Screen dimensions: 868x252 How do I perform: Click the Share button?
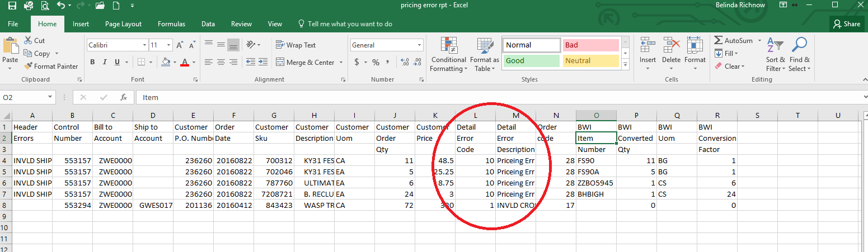(847, 24)
